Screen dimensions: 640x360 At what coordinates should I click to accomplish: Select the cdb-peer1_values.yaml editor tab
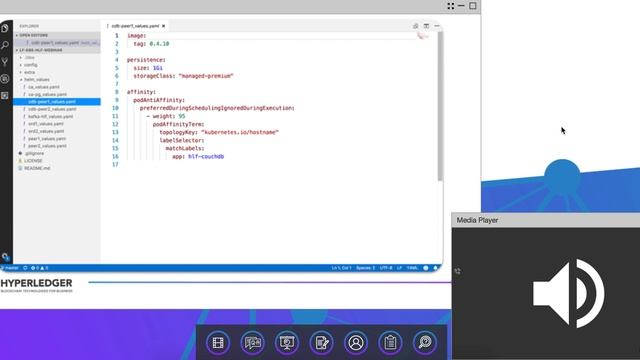click(135, 26)
